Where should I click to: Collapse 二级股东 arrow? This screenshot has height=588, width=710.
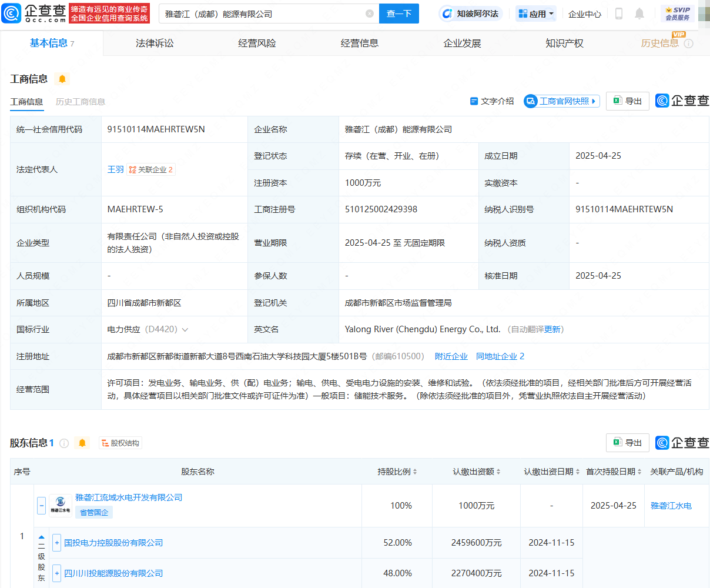pos(41,537)
